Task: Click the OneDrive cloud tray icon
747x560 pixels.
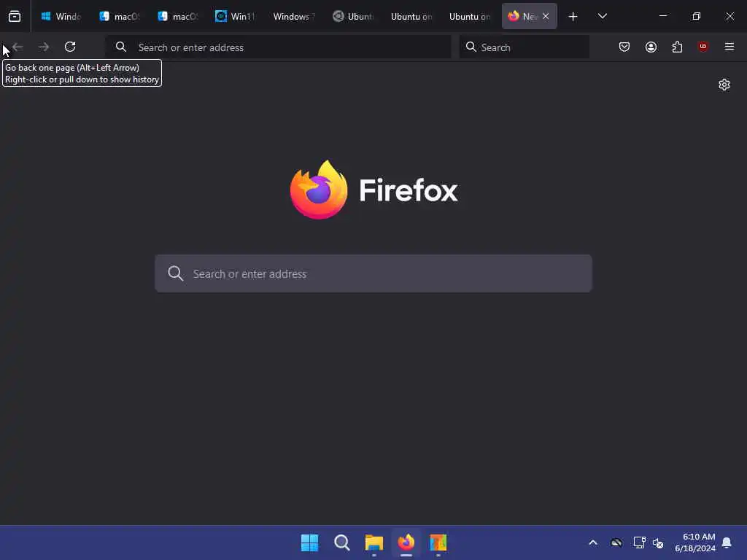Action: (616, 542)
